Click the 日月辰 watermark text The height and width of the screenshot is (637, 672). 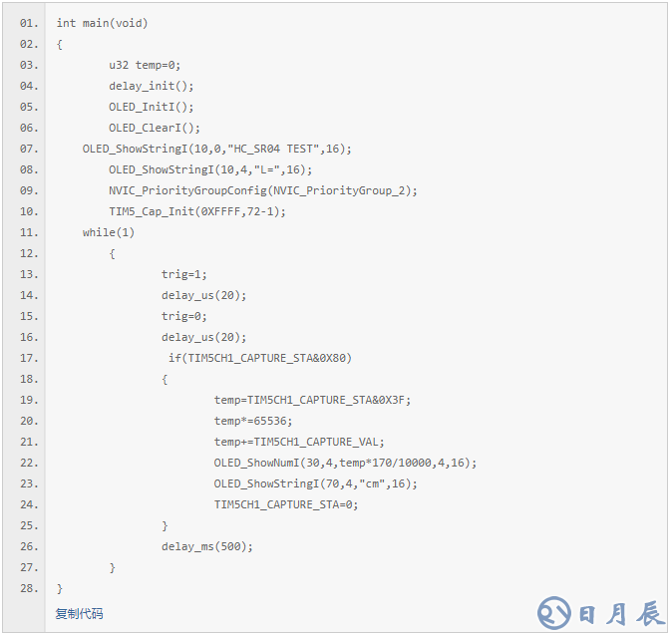621,614
